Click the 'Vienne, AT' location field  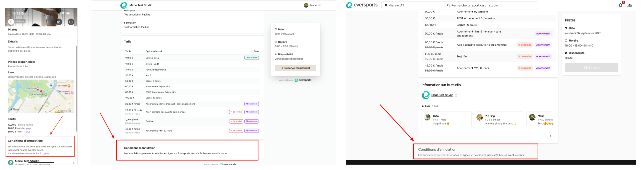click(412, 5)
